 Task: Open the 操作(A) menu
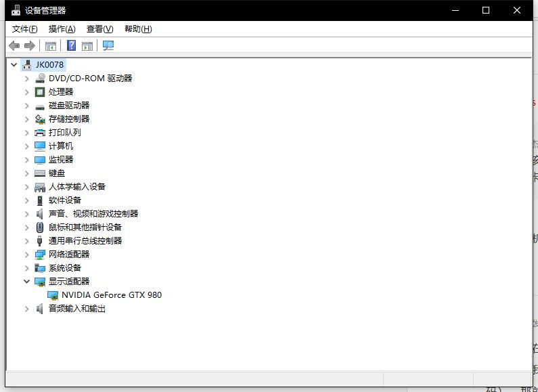62,29
